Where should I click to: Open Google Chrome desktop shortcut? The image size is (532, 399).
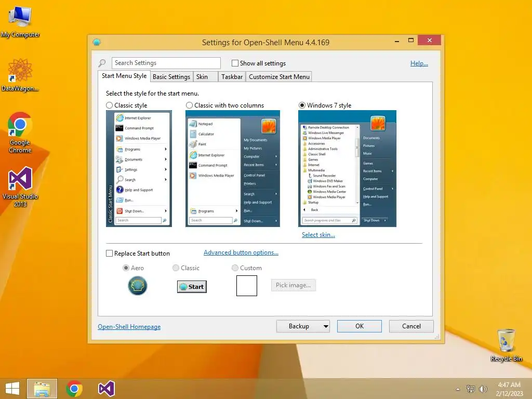20,132
